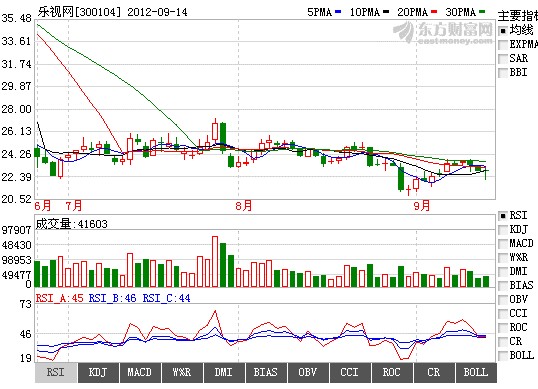Select the ROC radio option in side list

(503, 328)
